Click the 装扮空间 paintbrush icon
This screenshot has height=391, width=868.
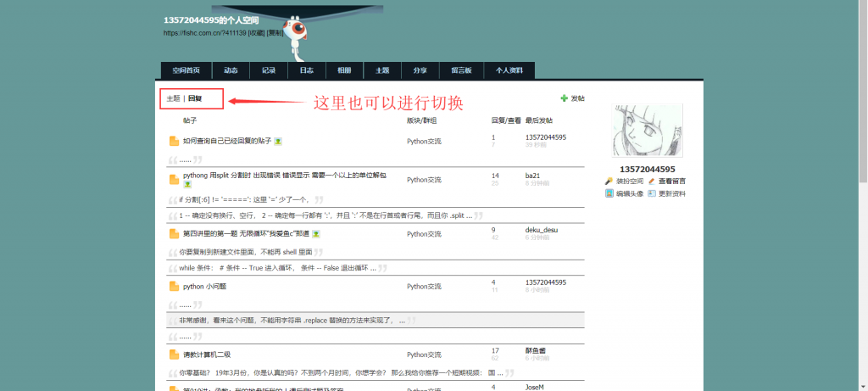coord(609,182)
